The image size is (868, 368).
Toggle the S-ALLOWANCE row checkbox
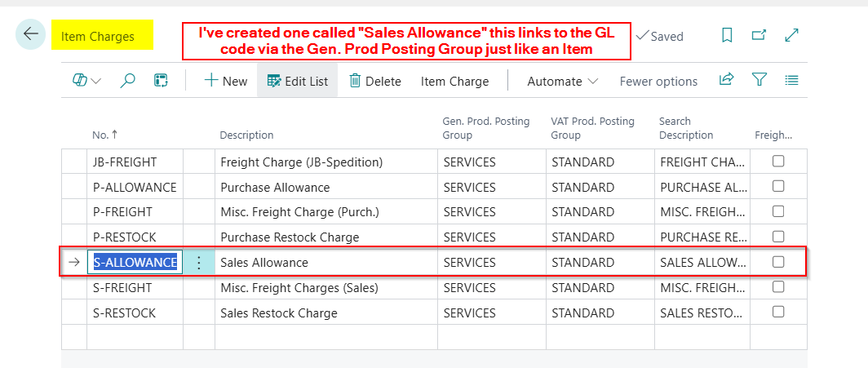click(778, 262)
